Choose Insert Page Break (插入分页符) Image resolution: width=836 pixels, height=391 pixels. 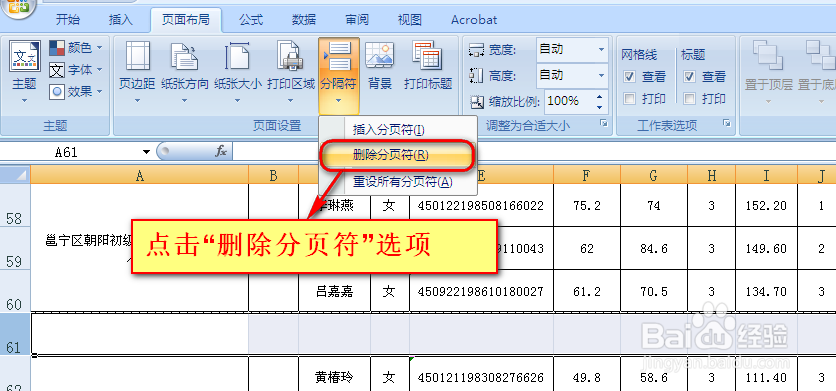397,129
